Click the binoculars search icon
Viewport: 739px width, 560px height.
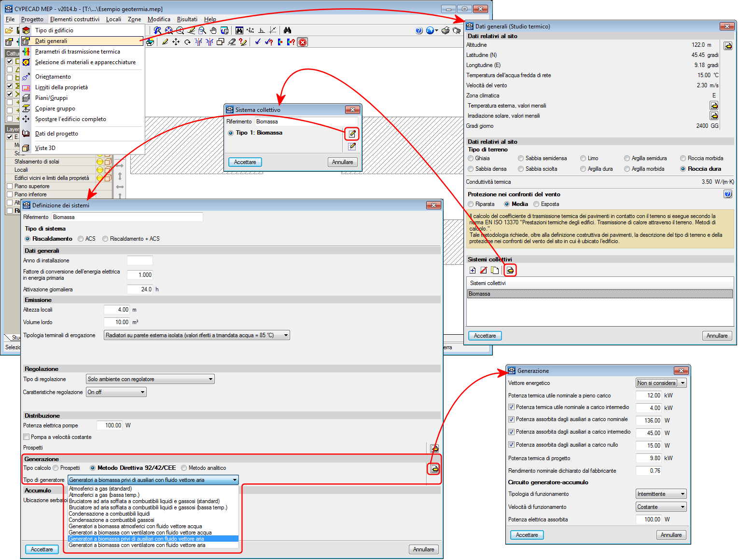287,30
